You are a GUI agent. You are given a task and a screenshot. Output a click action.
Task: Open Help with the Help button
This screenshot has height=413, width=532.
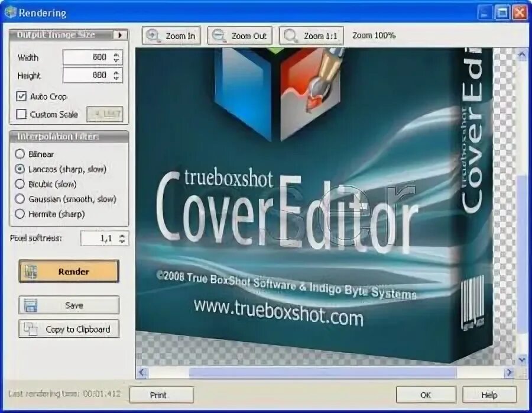[489, 395]
